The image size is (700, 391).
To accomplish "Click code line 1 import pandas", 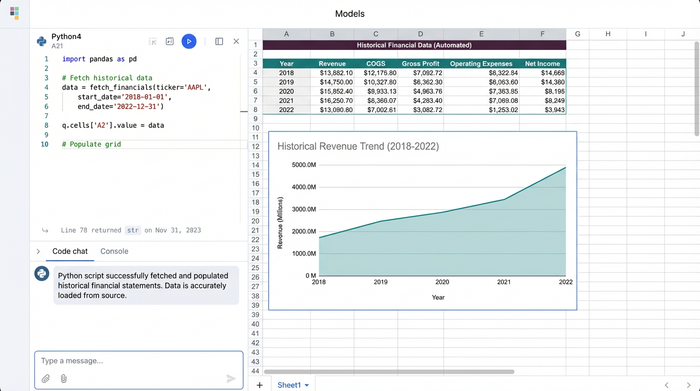I will click(100, 59).
